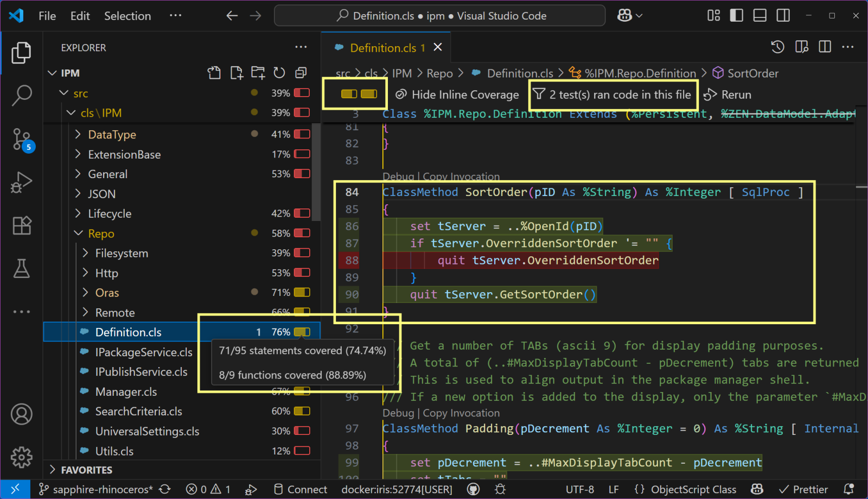
Task: Click New File icon in Explorer header
Action: (x=236, y=73)
